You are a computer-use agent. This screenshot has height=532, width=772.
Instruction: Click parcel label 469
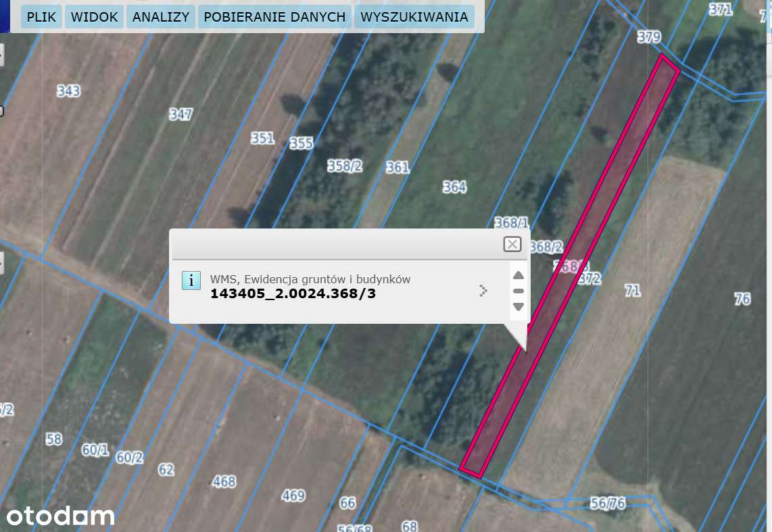click(293, 495)
